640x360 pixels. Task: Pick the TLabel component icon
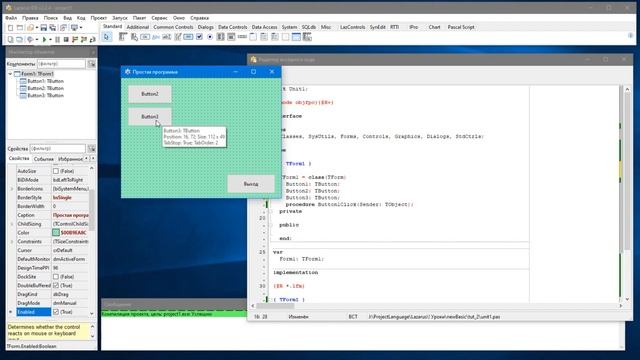(156, 37)
